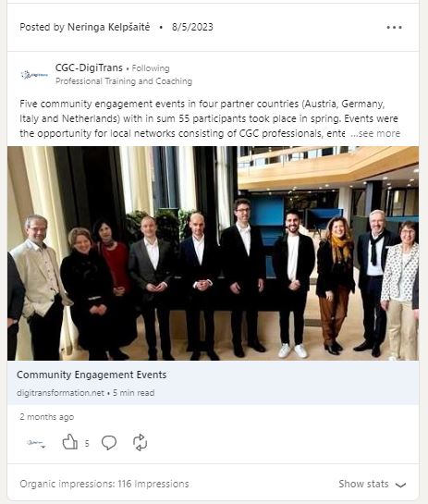The image size is (428, 504).
Task: Repost using the circular arrows icon
Action: pos(141,443)
